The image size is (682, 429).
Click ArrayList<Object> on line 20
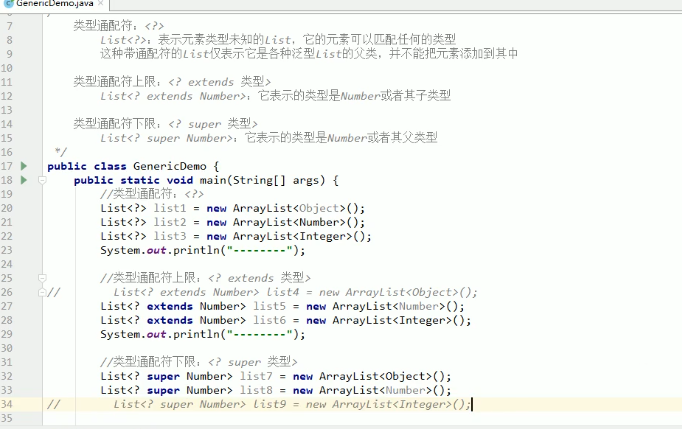click(x=289, y=208)
